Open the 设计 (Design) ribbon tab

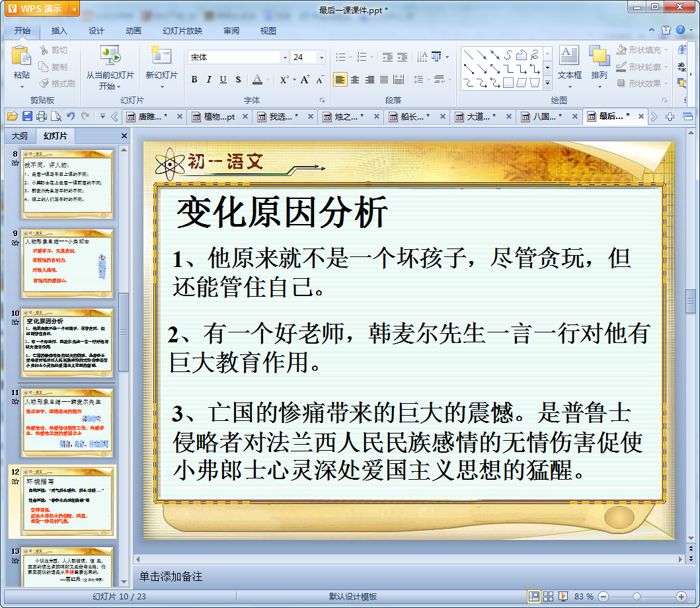(x=96, y=31)
